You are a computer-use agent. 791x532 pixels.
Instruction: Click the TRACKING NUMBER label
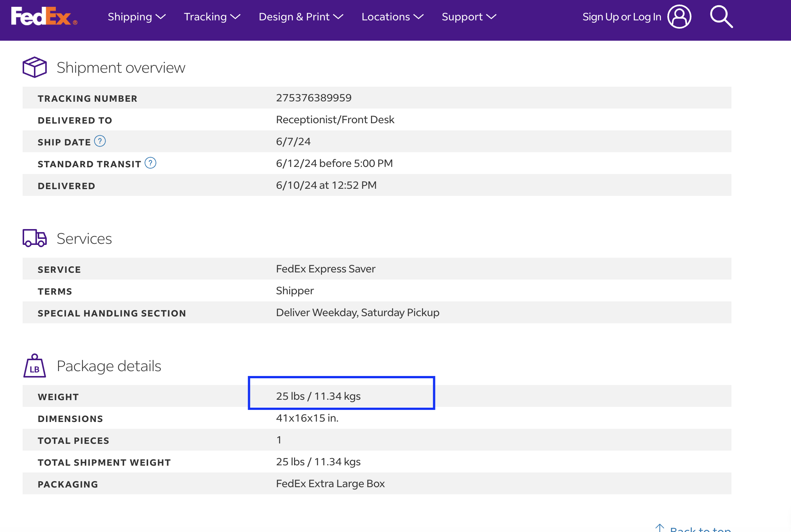[x=87, y=98]
